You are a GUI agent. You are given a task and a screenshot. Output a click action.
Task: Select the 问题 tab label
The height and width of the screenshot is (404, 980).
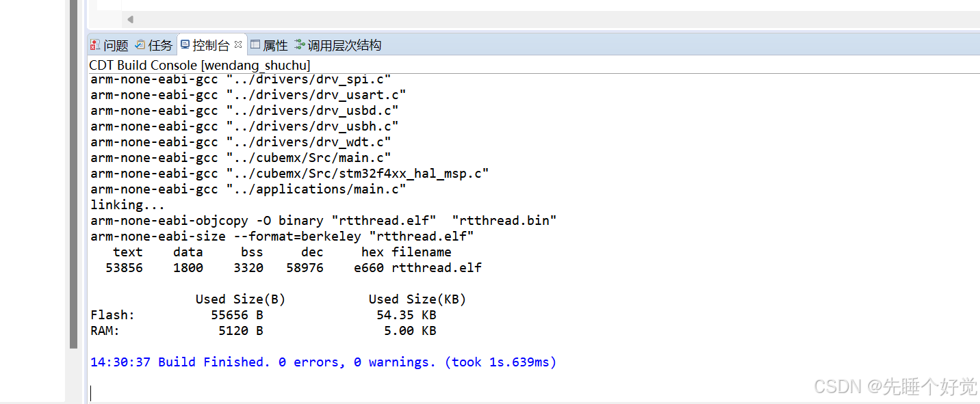(116, 45)
